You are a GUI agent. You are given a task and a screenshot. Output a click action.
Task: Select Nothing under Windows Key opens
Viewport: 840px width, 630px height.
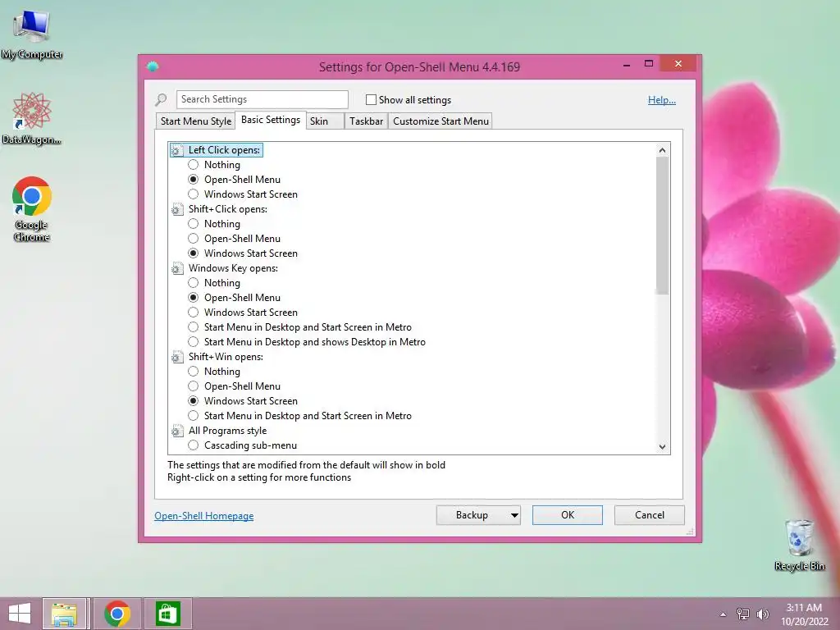pyautogui.click(x=194, y=283)
